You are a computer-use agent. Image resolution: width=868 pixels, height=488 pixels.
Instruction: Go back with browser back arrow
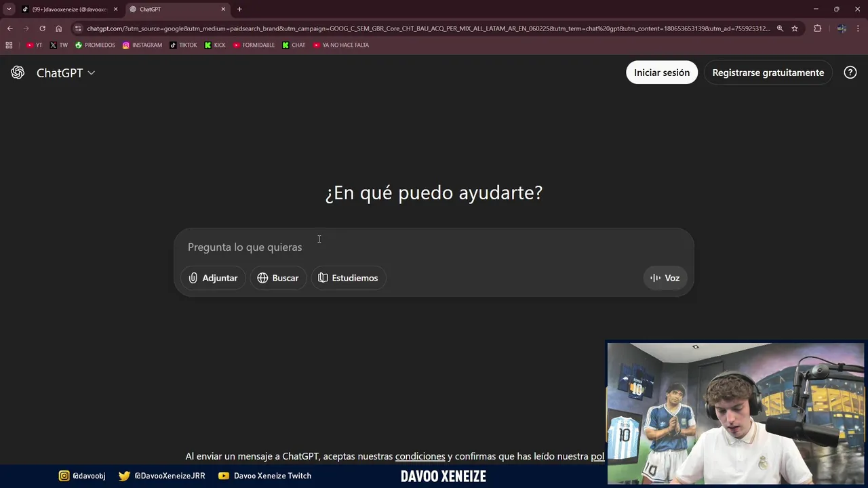[9, 28]
